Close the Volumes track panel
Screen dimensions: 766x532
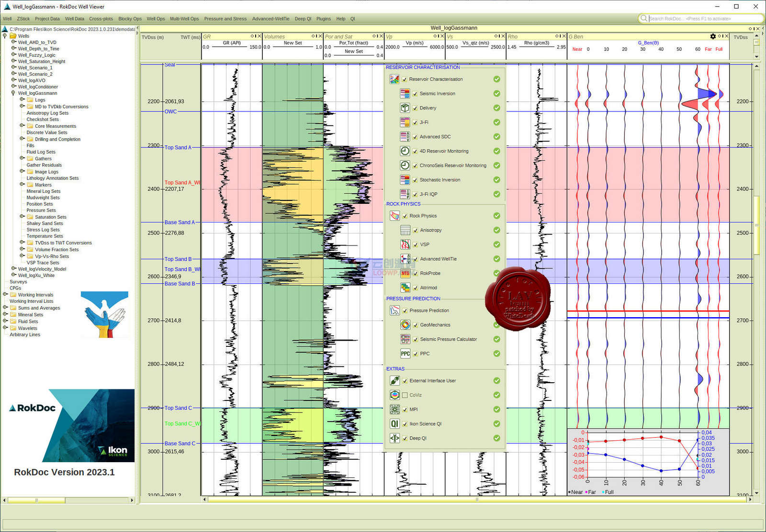pyautogui.click(x=320, y=36)
